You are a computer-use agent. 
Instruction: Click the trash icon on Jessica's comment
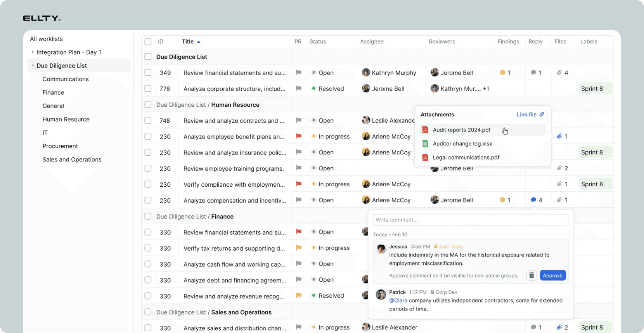pyautogui.click(x=531, y=276)
